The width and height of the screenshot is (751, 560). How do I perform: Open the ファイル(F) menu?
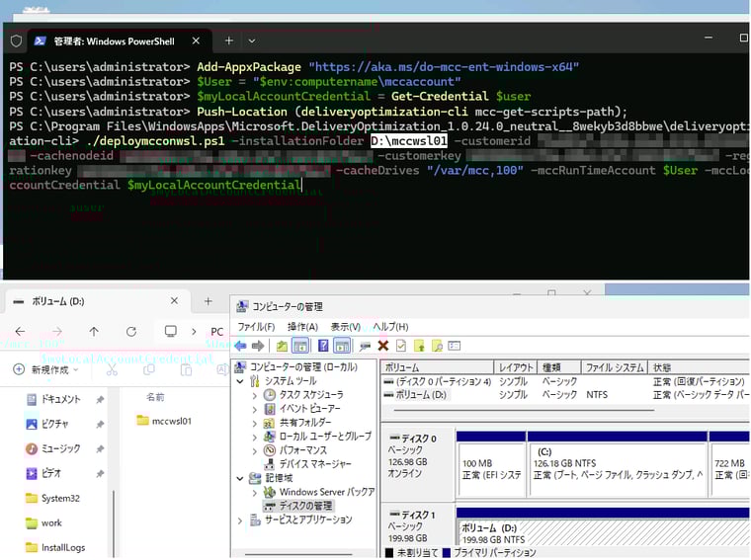[x=256, y=327]
